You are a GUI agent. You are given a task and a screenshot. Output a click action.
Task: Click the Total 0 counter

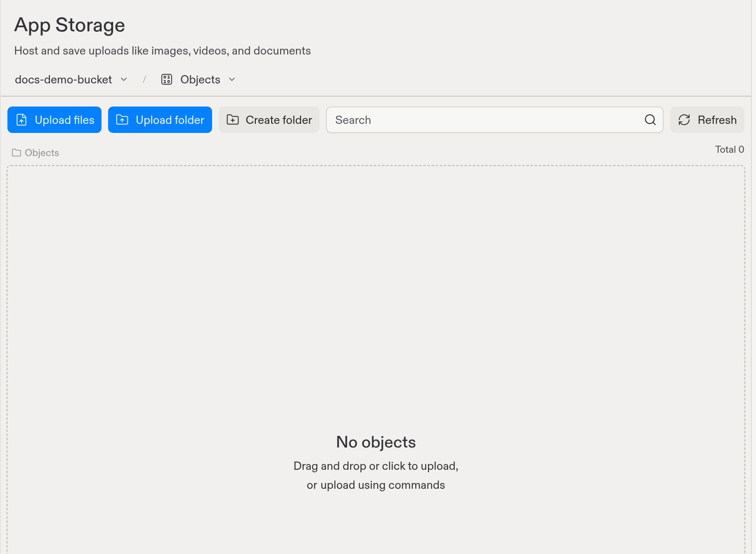(x=730, y=149)
